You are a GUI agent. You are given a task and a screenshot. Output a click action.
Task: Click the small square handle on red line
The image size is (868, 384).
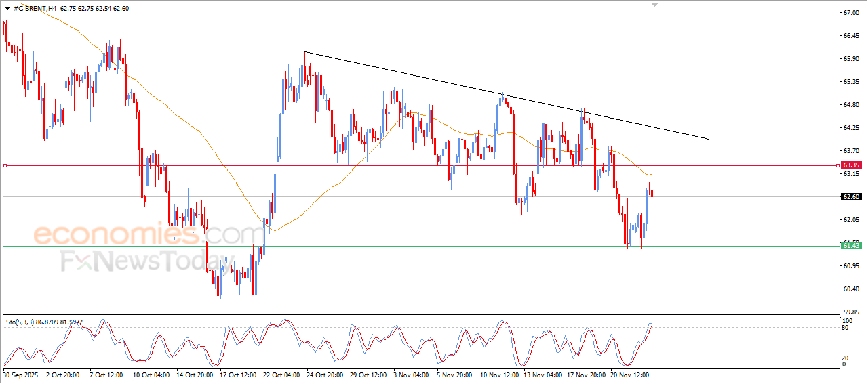pos(5,165)
